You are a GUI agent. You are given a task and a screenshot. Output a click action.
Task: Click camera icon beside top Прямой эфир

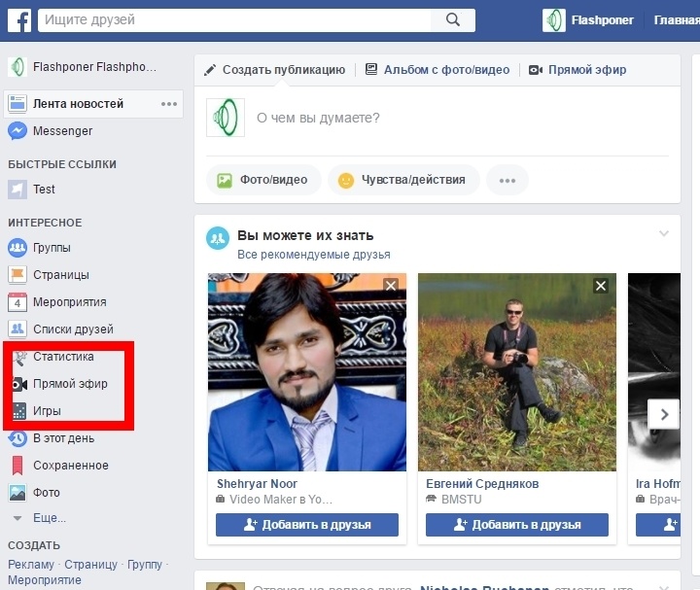tap(536, 70)
